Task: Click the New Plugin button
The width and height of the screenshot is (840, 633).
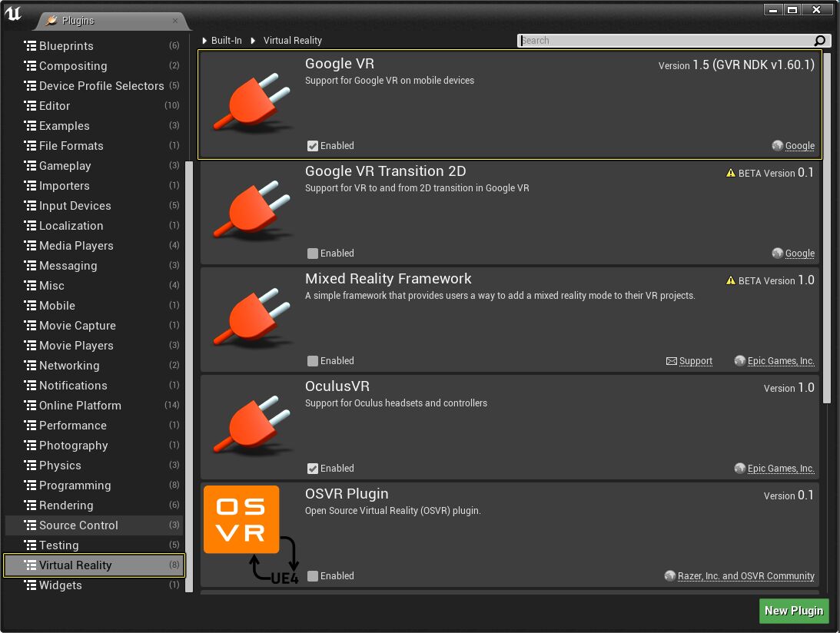Action: (x=794, y=611)
